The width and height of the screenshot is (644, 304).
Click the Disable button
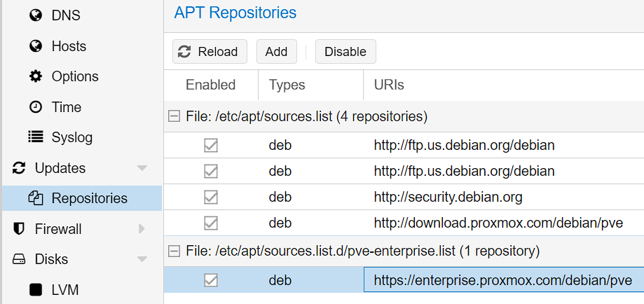tap(345, 52)
